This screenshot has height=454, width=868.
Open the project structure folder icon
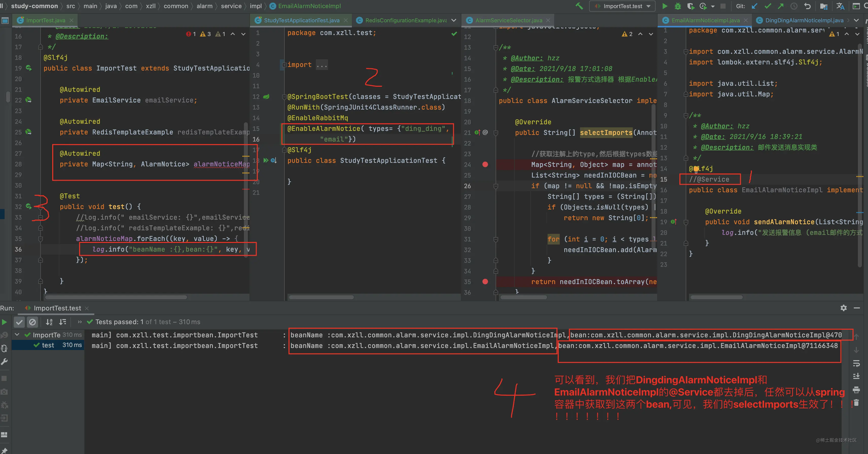tap(824, 6)
